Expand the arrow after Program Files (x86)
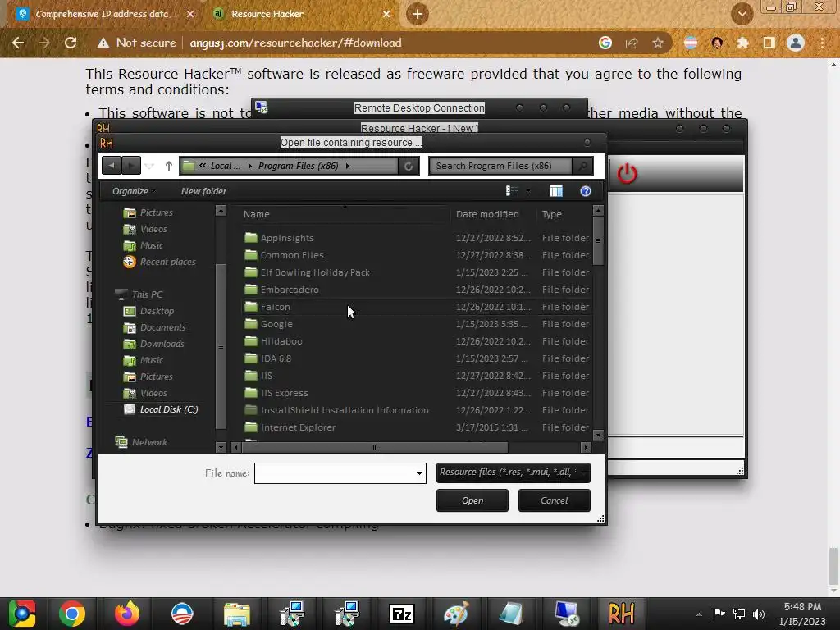The image size is (840, 630). pyautogui.click(x=348, y=166)
